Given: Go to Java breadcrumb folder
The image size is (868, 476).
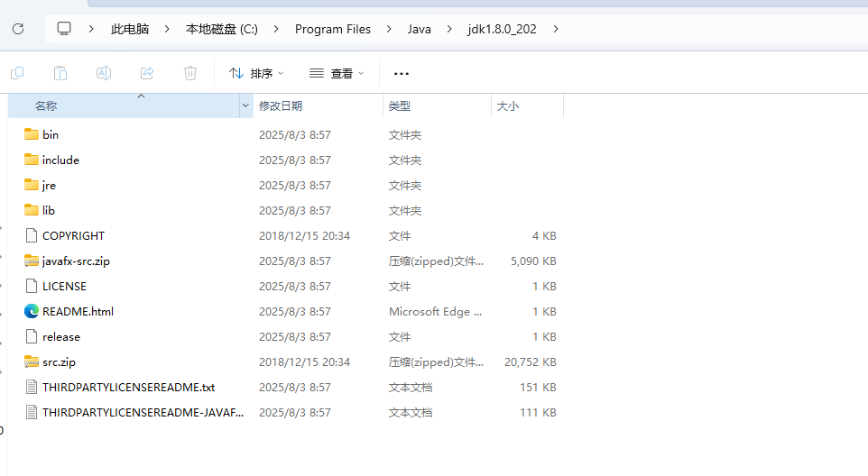Looking at the screenshot, I should (419, 30).
